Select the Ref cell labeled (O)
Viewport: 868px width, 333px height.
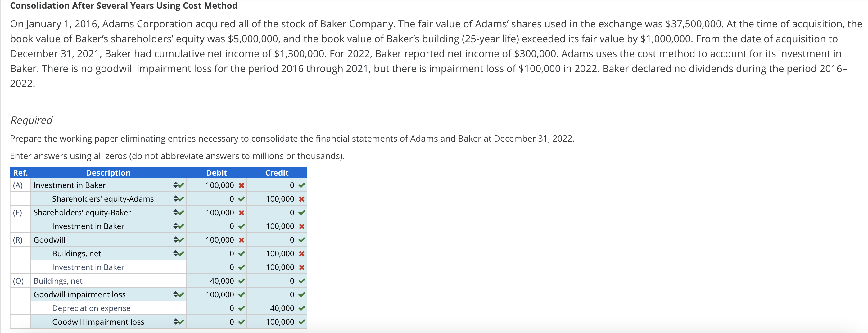[x=20, y=281]
